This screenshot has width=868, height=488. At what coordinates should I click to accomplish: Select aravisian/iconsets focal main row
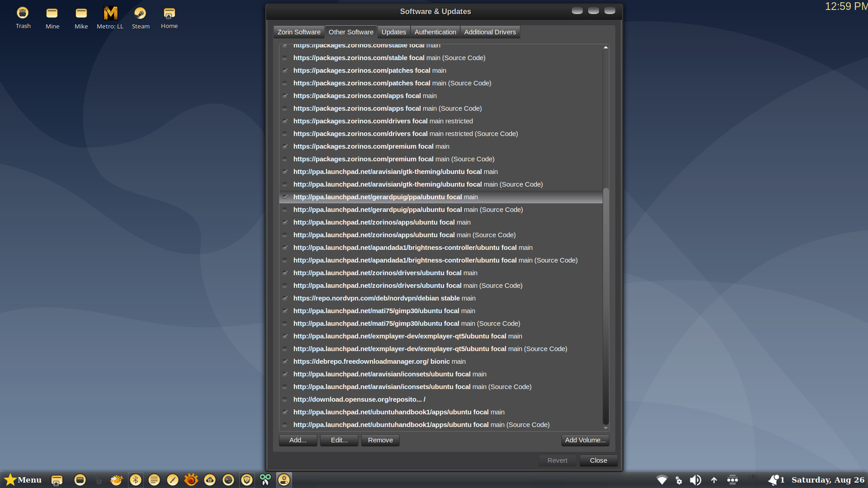click(441, 374)
